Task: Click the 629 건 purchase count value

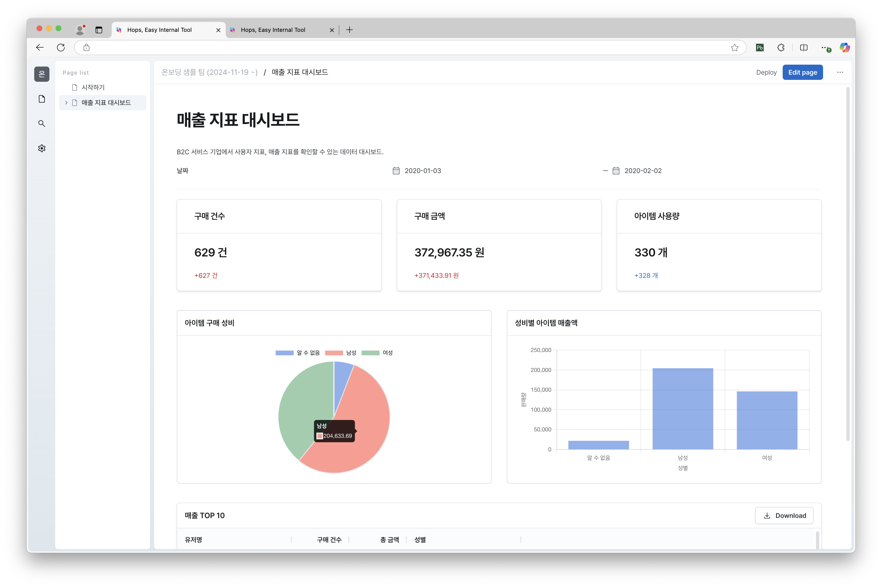Action: click(x=211, y=252)
